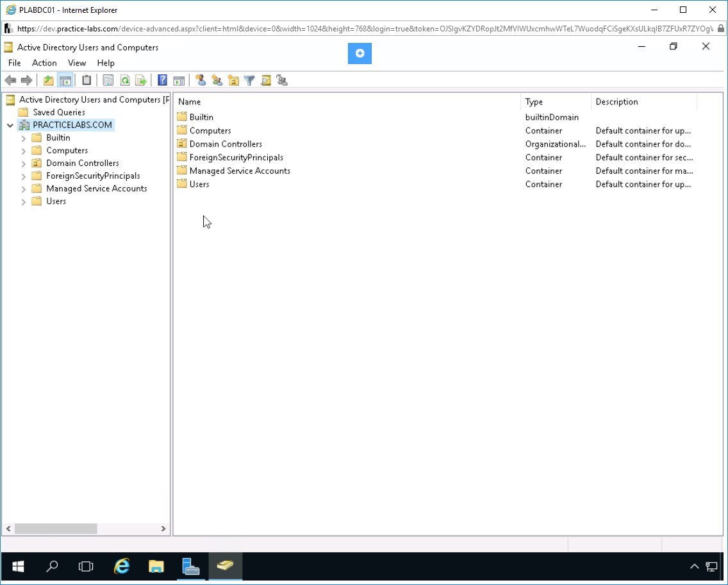The image size is (728, 585).
Task: Go up one level with the folder-arrow icon
Action: pos(48,80)
